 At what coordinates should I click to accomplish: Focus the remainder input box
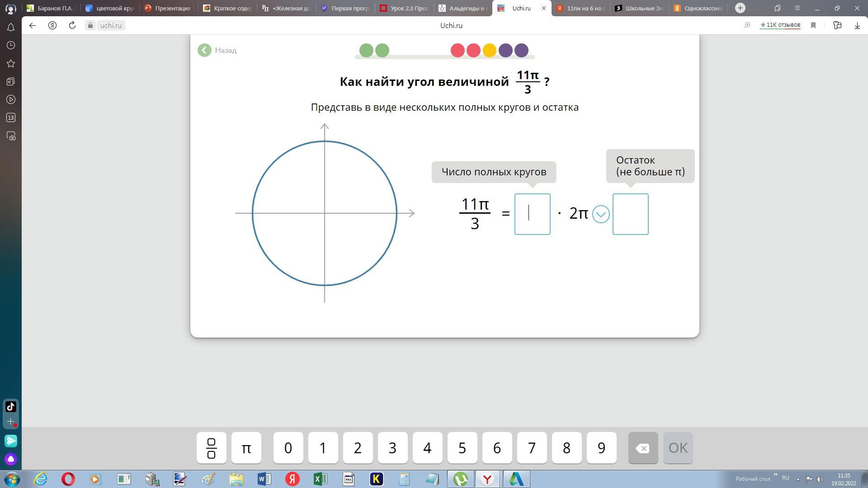click(x=630, y=214)
